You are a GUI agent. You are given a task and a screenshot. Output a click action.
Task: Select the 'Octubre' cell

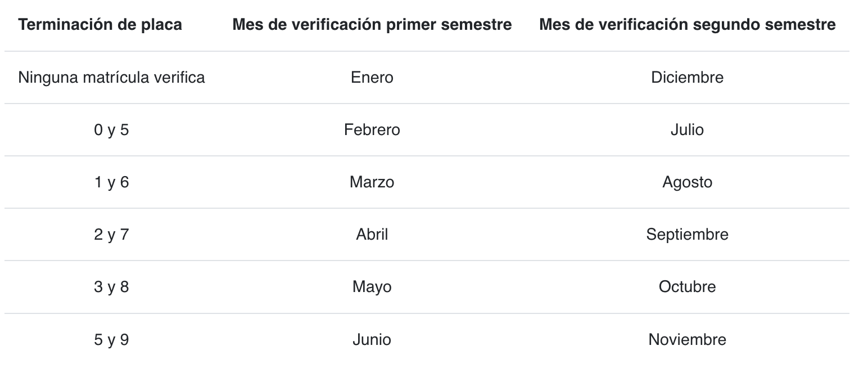687,287
